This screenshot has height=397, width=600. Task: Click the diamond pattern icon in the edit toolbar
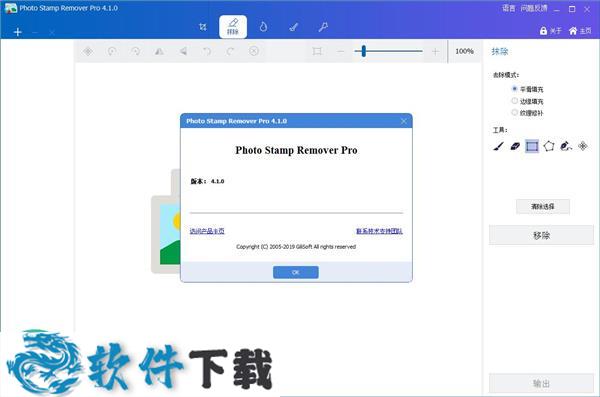click(x=88, y=51)
